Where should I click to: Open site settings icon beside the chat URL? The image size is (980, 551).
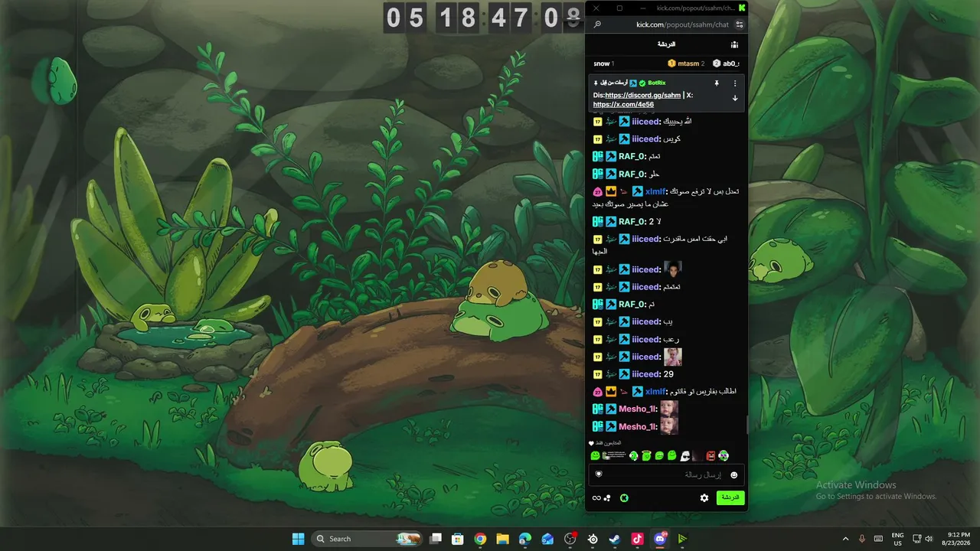click(x=740, y=24)
